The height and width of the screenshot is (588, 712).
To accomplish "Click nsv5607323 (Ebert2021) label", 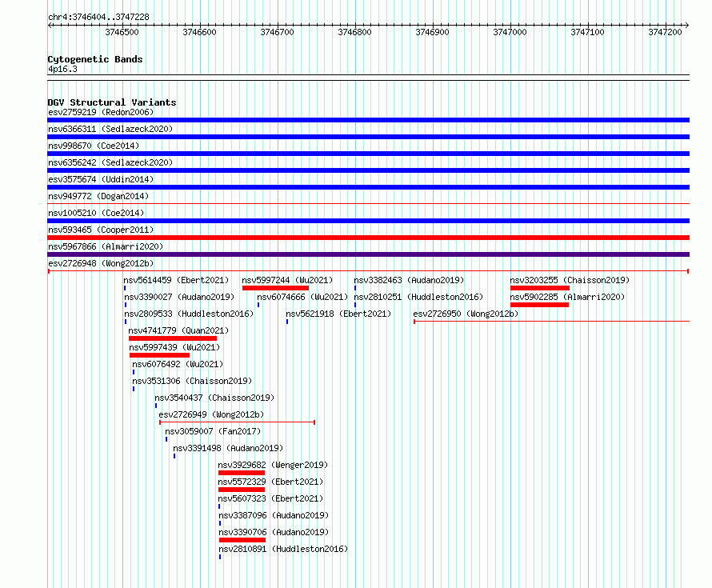I will [270, 498].
